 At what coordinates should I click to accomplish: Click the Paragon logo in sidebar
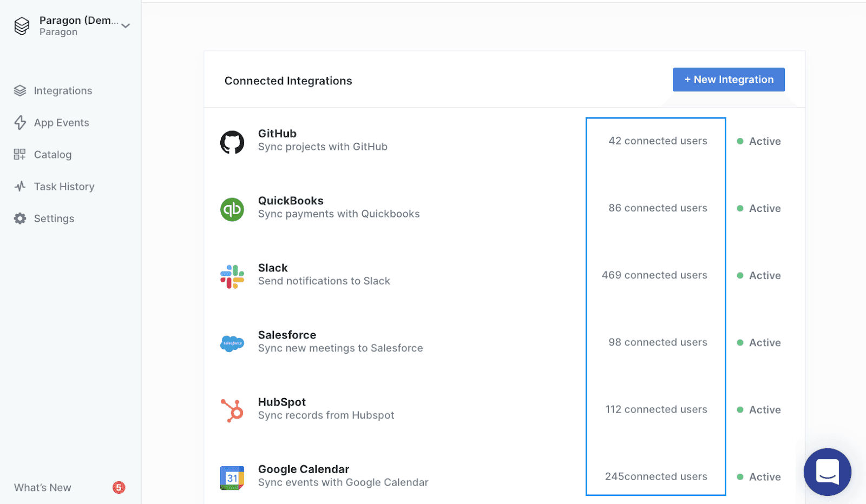22,26
